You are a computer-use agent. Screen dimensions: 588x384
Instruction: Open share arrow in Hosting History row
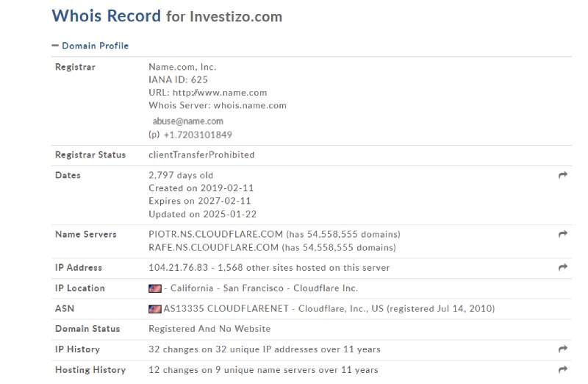point(562,370)
